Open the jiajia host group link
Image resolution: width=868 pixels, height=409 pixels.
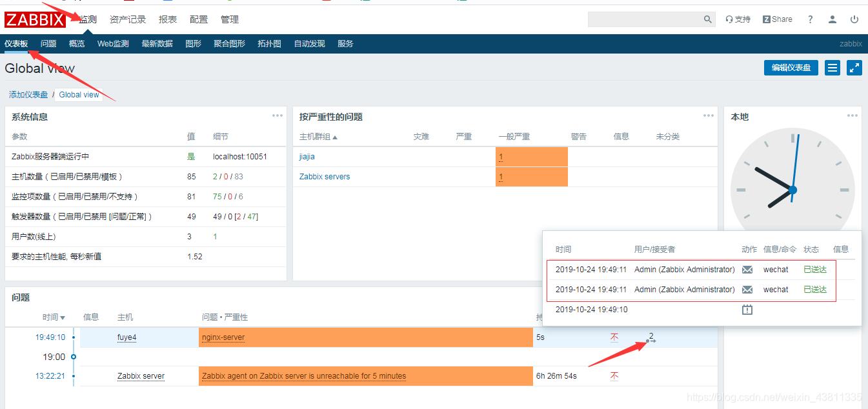[307, 157]
